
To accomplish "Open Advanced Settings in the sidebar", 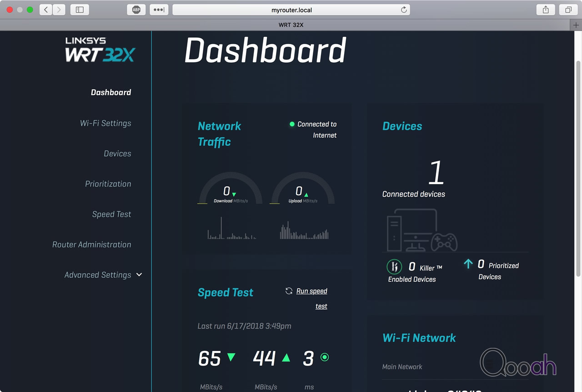I will tap(98, 275).
